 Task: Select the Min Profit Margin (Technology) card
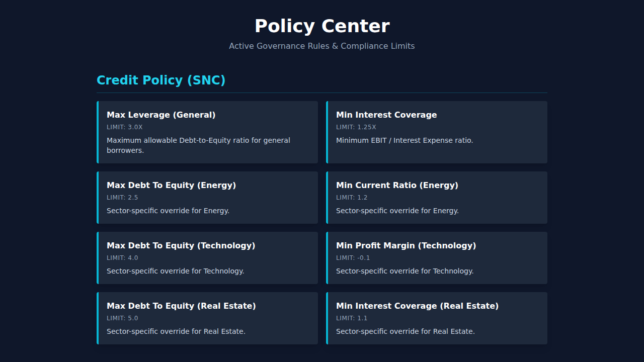pos(437,258)
